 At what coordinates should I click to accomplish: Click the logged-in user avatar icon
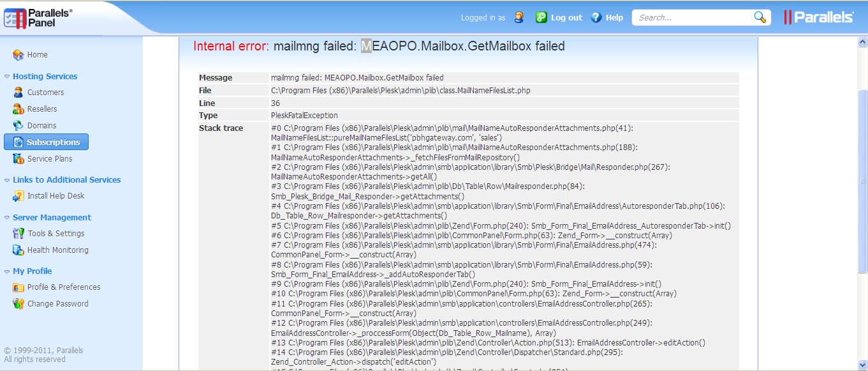[x=519, y=18]
